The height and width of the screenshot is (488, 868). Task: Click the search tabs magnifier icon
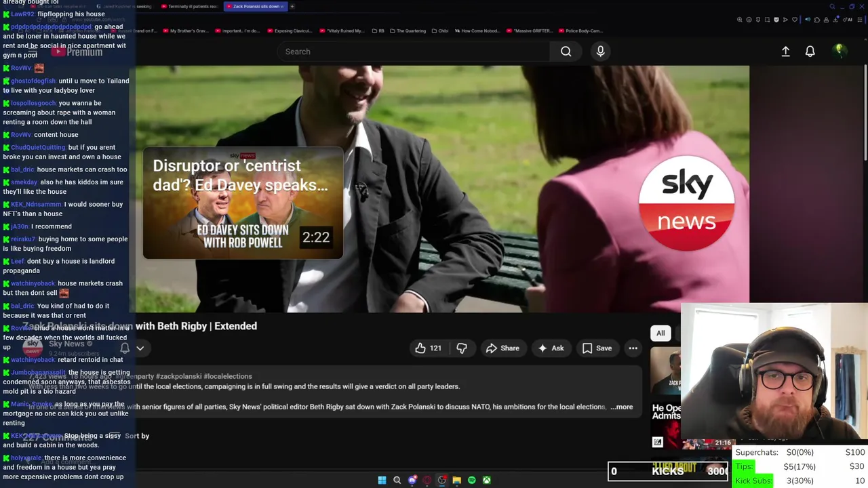(832, 7)
